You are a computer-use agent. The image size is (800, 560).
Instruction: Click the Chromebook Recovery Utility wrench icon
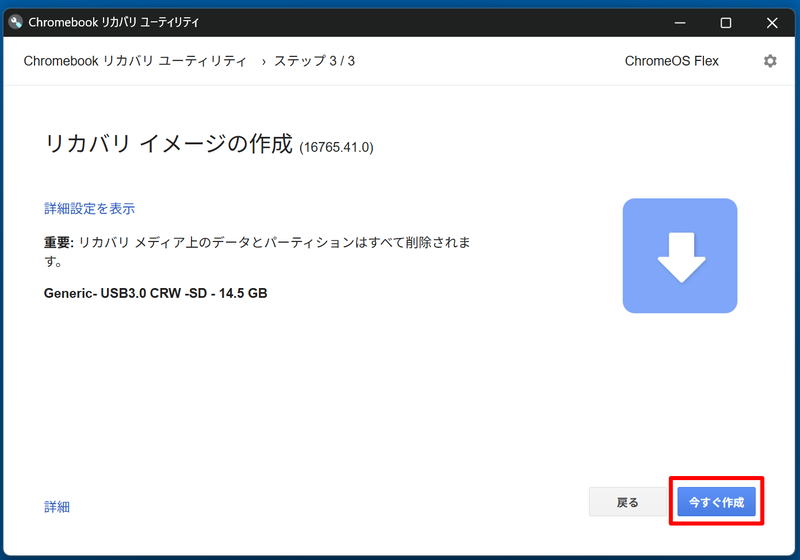(x=16, y=22)
